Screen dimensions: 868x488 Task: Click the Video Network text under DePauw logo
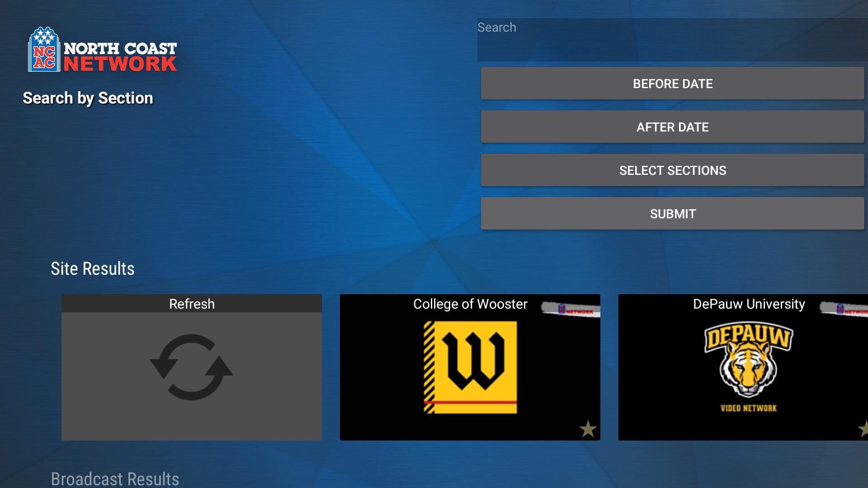(x=748, y=408)
